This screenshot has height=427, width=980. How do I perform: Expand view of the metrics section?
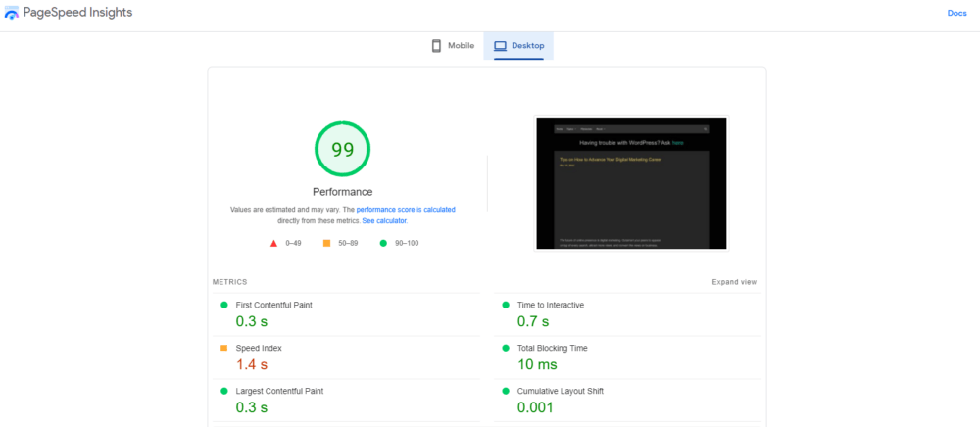point(734,282)
